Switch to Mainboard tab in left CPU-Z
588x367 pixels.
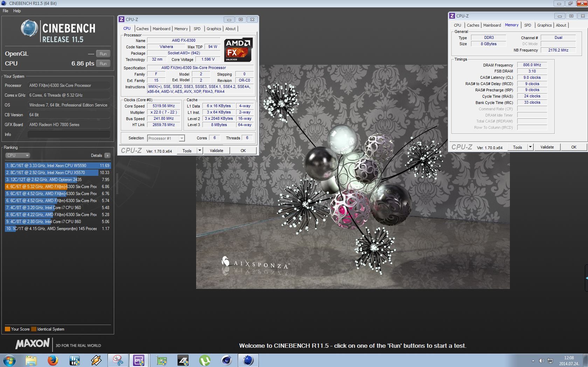click(x=161, y=29)
